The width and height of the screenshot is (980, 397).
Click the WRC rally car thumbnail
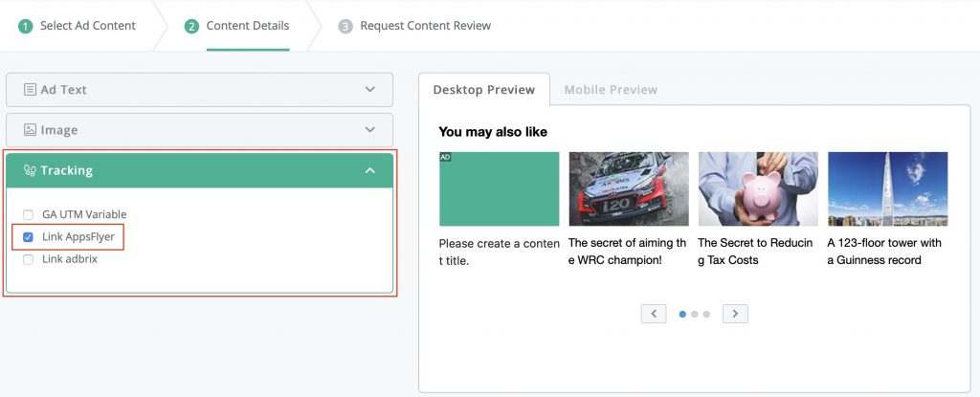click(x=629, y=188)
